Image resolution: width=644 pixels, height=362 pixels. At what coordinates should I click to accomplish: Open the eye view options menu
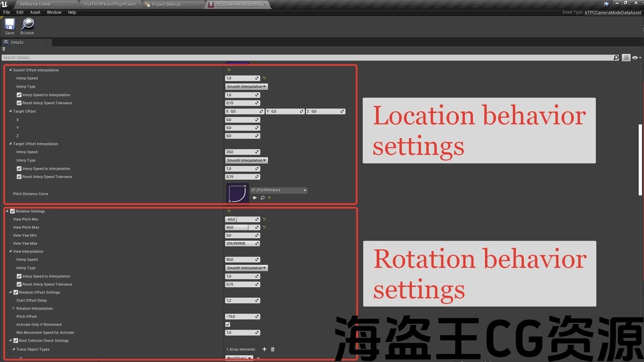tap(636, 58)
